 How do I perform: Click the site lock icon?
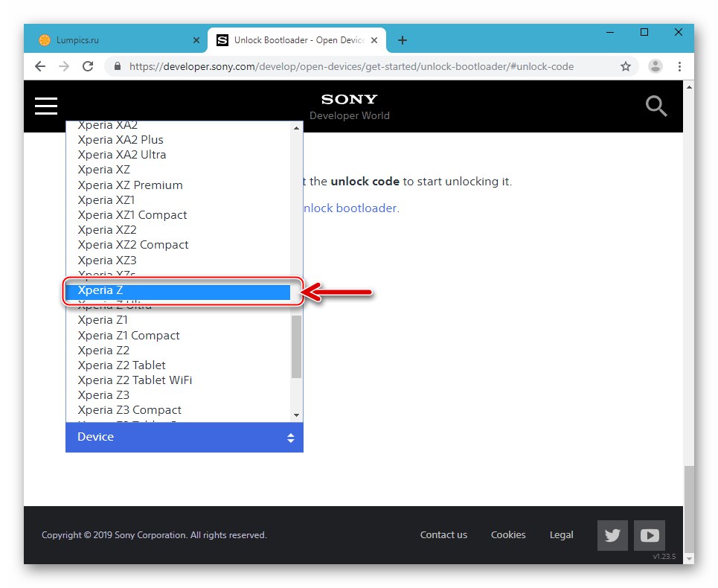[118, 66]
